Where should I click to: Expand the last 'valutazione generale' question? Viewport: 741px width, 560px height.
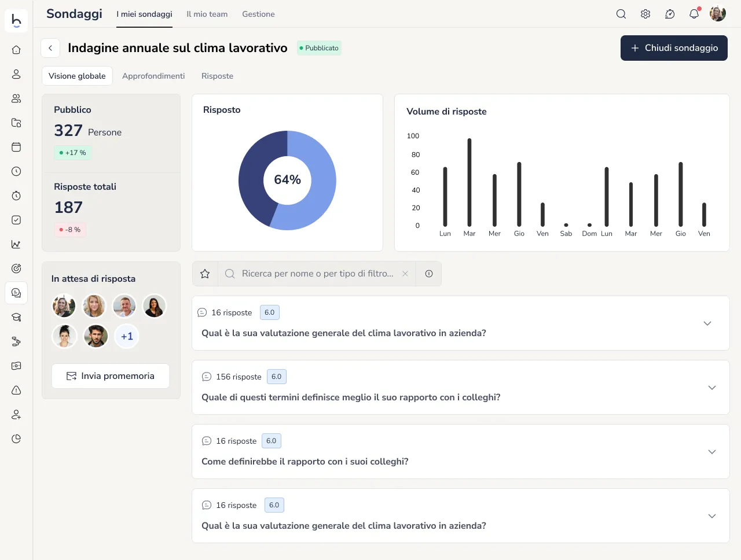pyautogui.click(x=712, y=516)
